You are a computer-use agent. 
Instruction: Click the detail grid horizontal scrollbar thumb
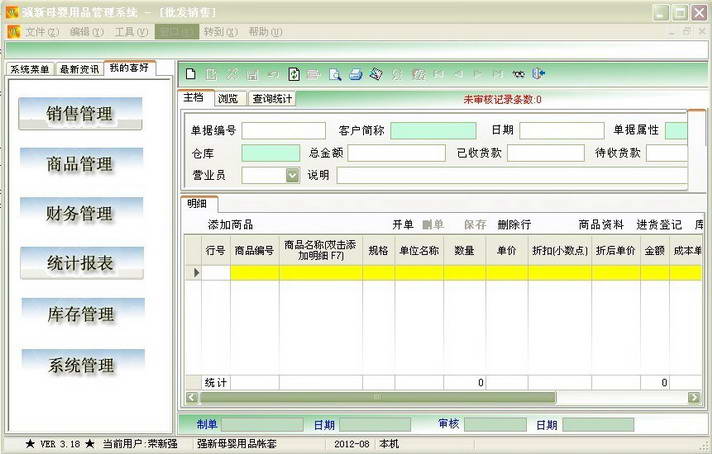[x=377, y=397]
